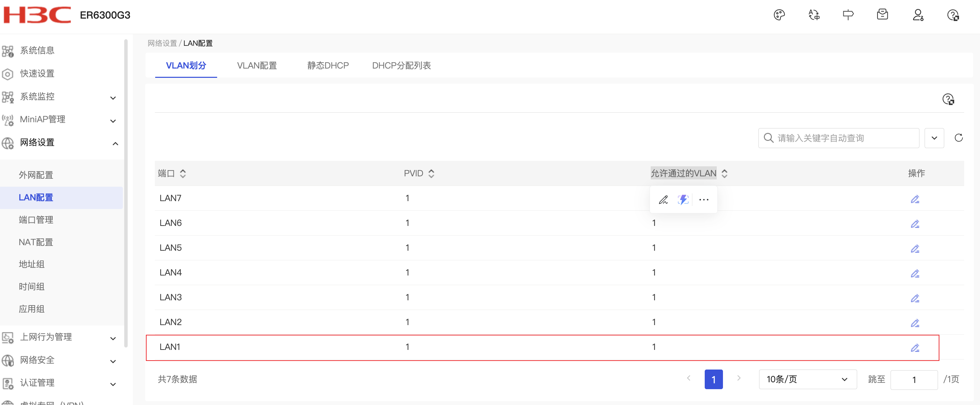
Task: Click the language switch icon in header
Action: click(813, 15)
